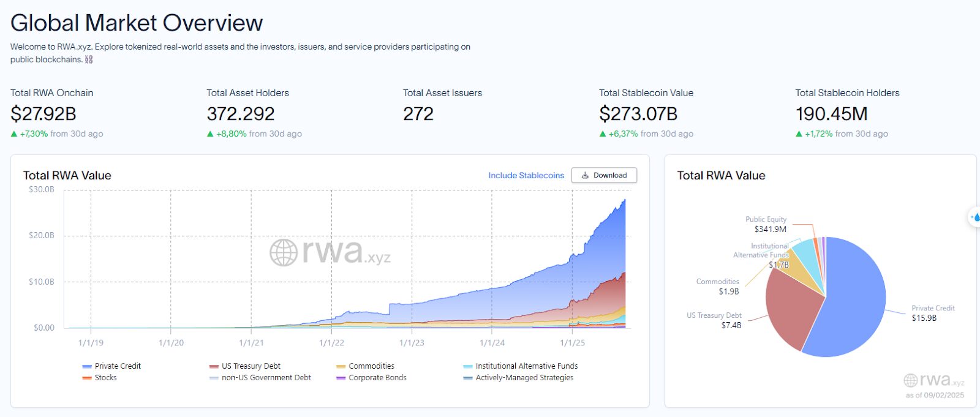Click the Private Credit $15.9B pie label
The width and height of the screenshot is (980, 417).
(x=933, y=313)
